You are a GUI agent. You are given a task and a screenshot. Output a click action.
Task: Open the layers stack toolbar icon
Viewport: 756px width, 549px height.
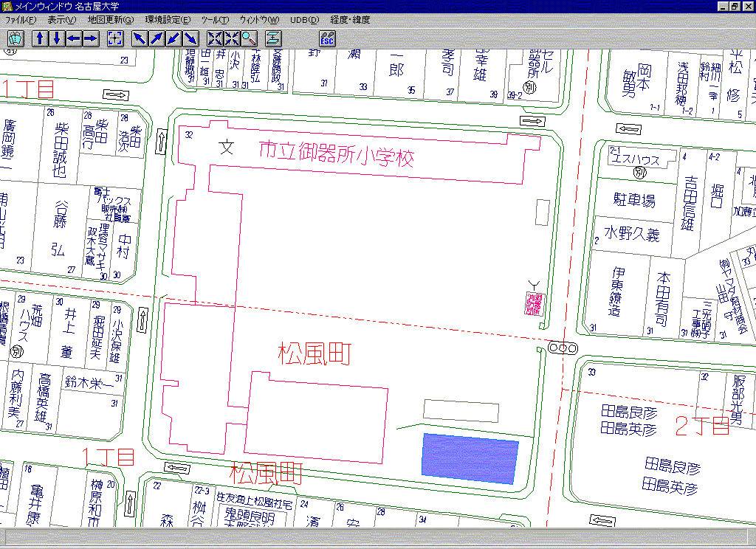273,38
